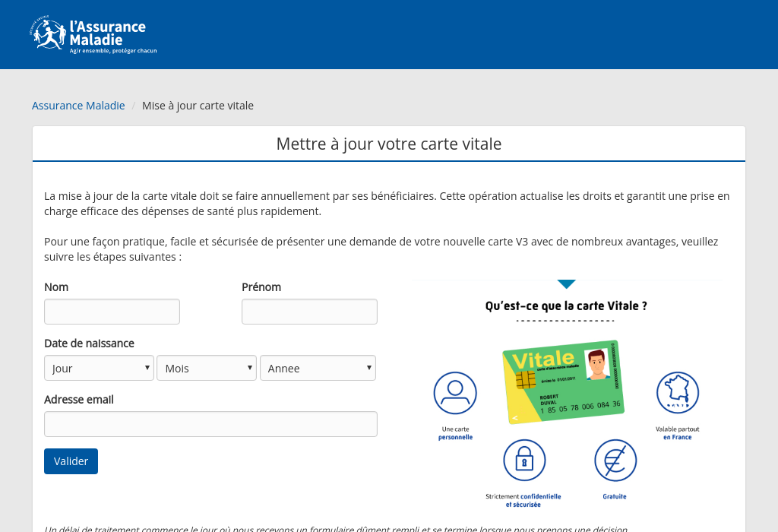Focus the Nom text field

(112, 312)
